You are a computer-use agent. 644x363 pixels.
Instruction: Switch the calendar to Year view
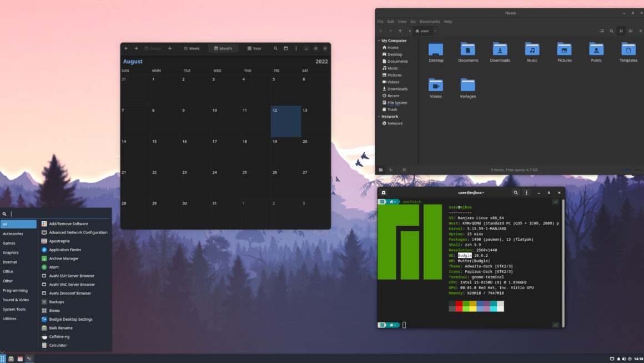click(254, 48)
